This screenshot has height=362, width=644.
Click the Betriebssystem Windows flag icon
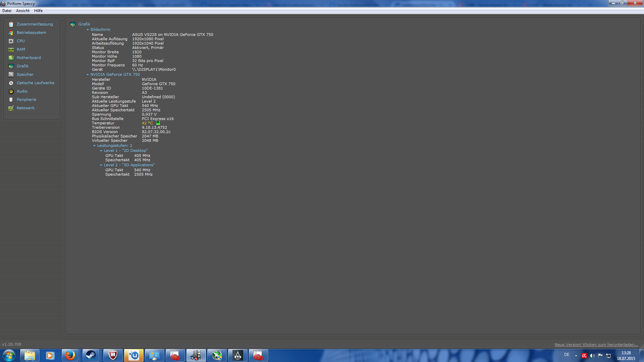(11, 33)
